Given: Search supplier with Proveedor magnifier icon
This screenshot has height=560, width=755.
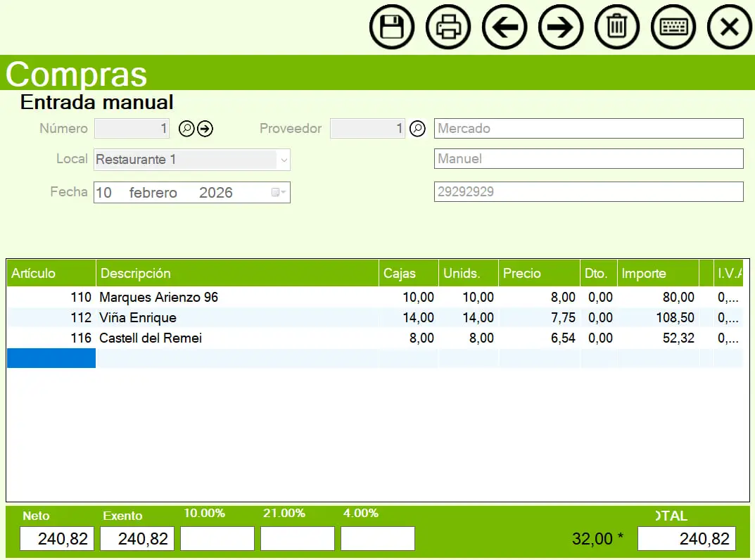Looking at the screenshot, I should point(417,129).
